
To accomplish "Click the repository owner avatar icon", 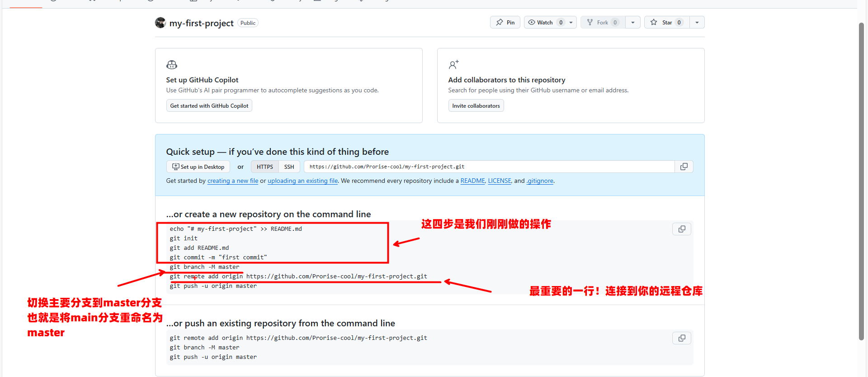I will [x=160, y=23].
